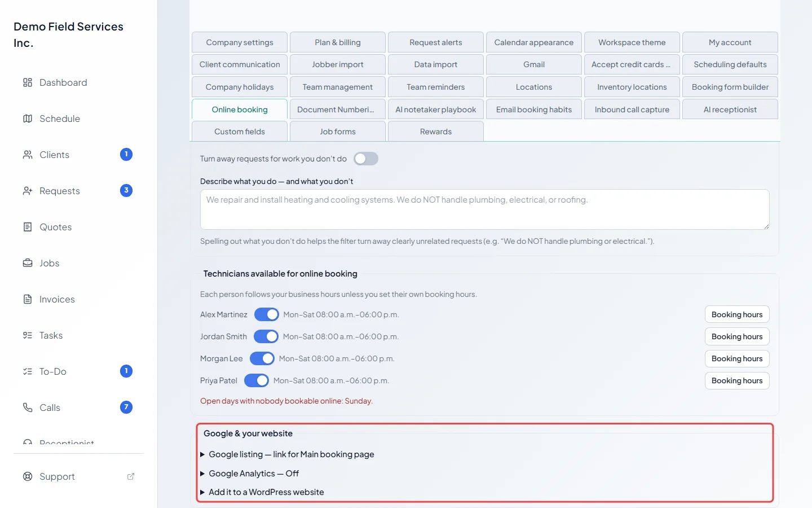Viewport: 812px width, 508px height.
Task: Expand the Google Analytics section
Action: [250, 474]
